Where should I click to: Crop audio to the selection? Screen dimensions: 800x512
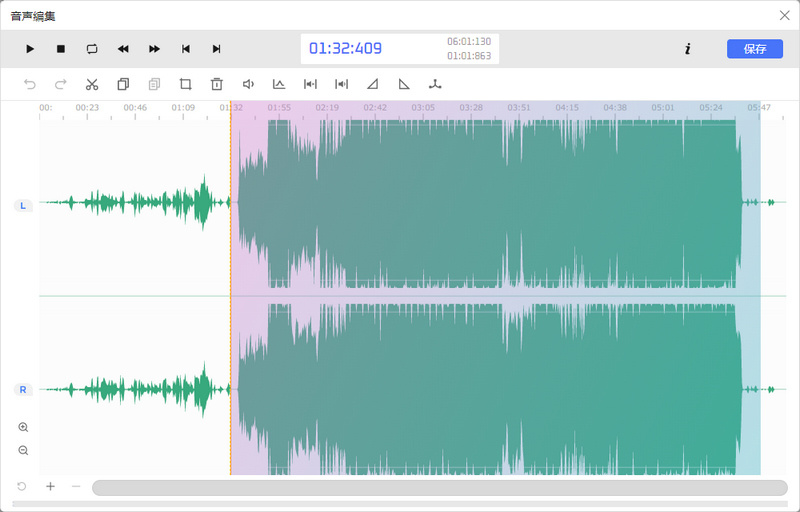coord(185,84)
